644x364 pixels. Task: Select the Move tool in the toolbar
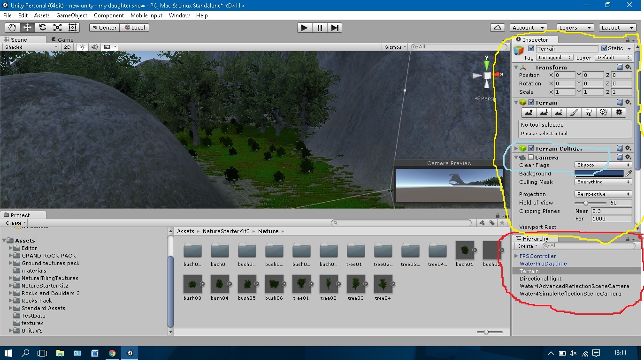tap(27, 27)
